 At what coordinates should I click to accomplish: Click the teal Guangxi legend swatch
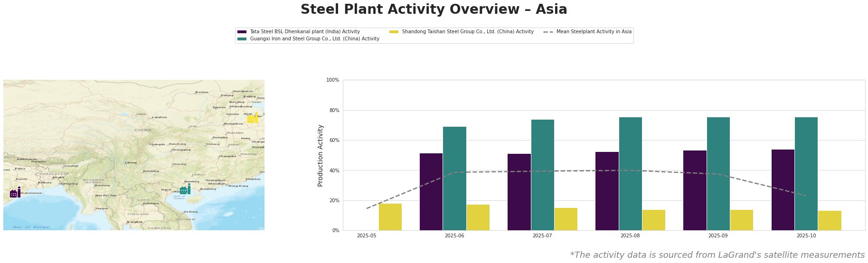[242, 39]
